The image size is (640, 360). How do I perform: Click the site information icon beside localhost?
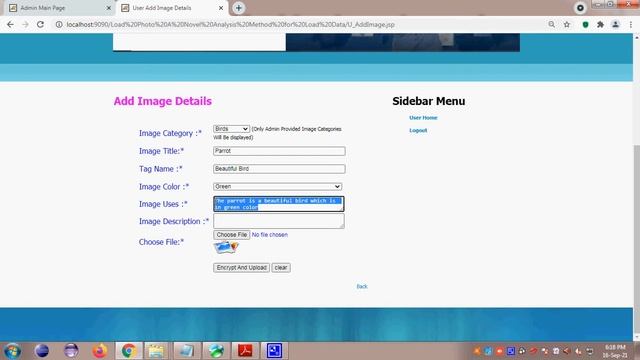(59, 24)
